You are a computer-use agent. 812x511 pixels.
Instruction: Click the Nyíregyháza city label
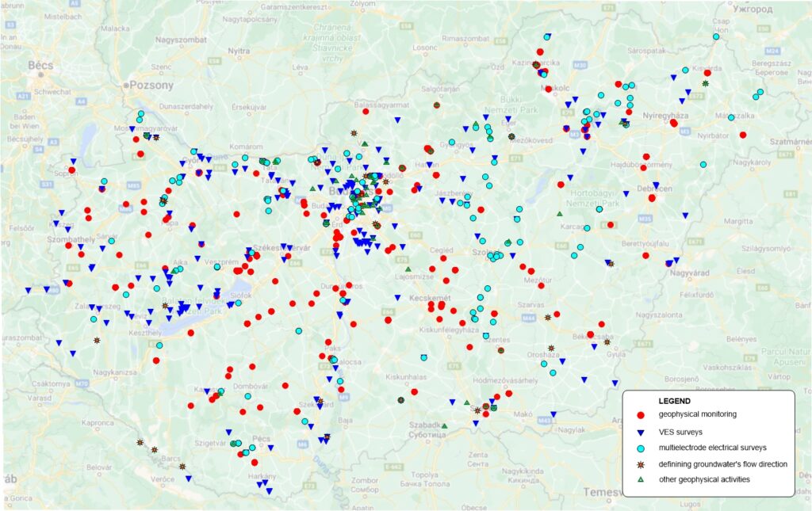[x=665, y=116]
